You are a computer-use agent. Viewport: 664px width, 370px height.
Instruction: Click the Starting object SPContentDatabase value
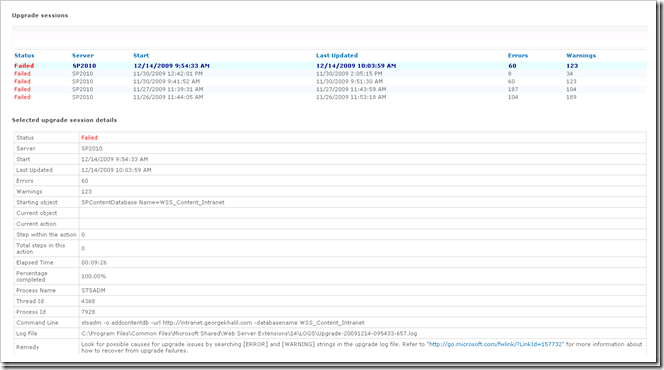point(153,202)
